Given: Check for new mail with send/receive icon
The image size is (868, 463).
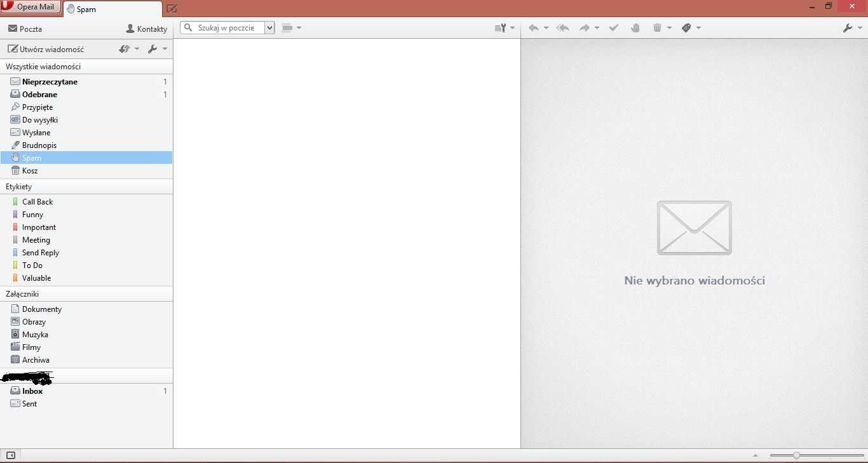Looking at the screenshot, I should (125, 49).
